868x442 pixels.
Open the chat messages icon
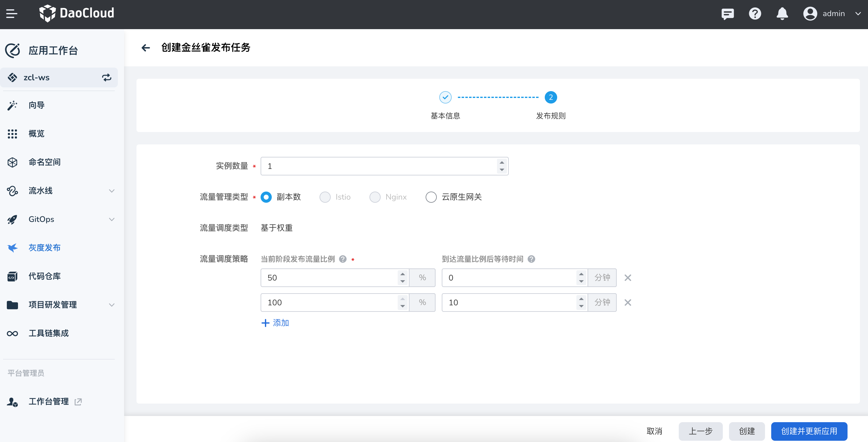pos(727,14)
